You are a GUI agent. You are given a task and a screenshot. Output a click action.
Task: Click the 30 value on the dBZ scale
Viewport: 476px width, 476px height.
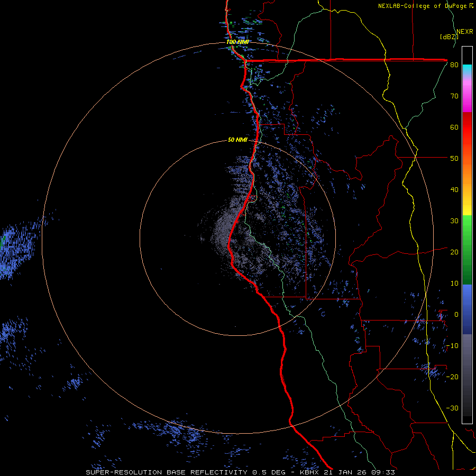(x=454, y=221)
